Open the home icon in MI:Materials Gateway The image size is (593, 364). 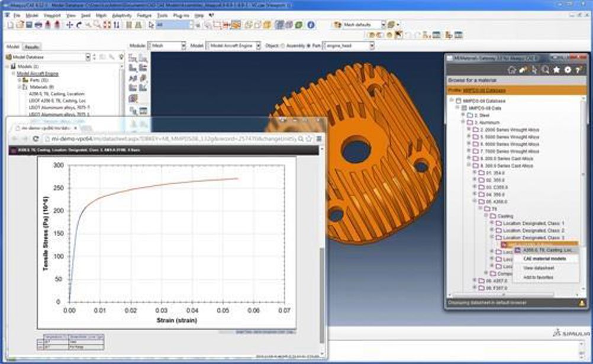(512, 70)
